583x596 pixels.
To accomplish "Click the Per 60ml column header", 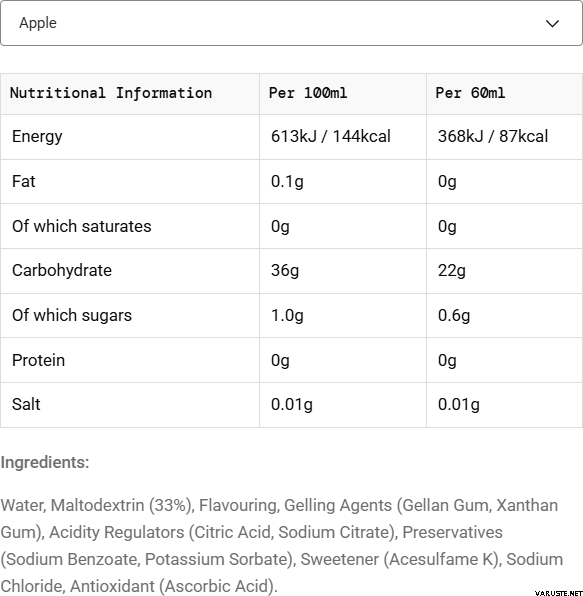I will [x=470, y=93].
